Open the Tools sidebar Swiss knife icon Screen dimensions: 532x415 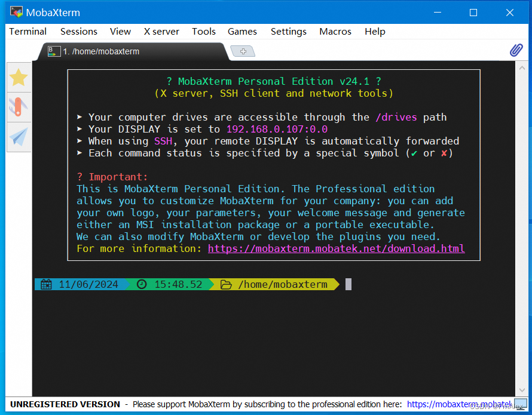tap(19, 107)
